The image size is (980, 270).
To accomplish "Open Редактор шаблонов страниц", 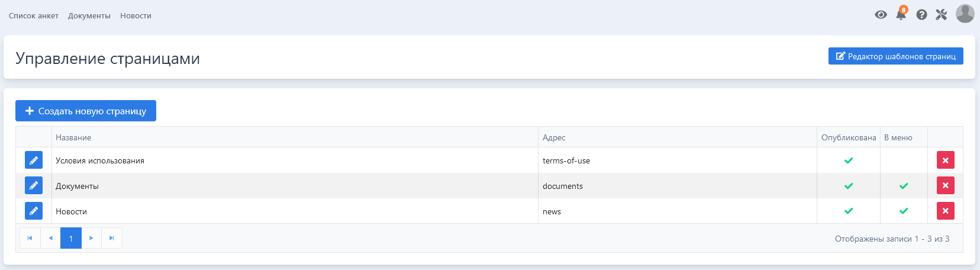I will [895, 56].
